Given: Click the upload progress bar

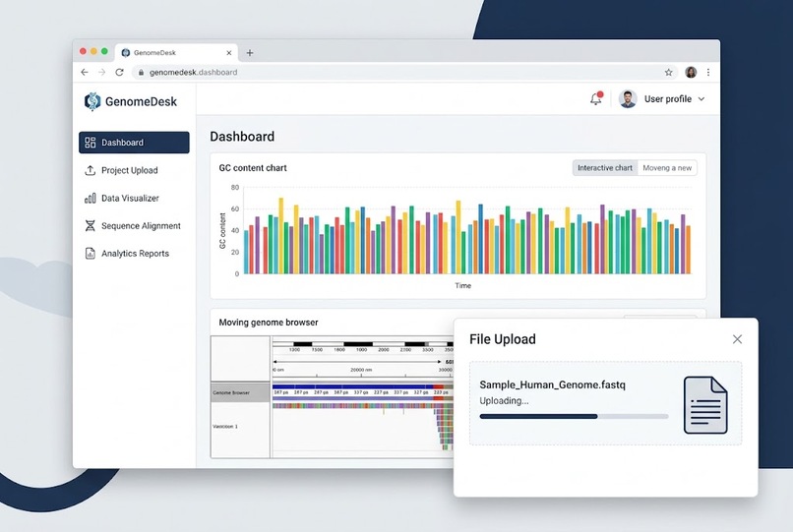Looking at the screenshot, I should (574, 417).
